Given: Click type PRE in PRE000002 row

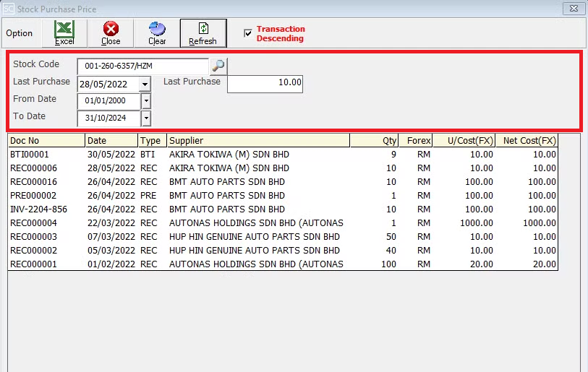Looking at the screenshot, I should pyautogui.click(x=148, y=196).
